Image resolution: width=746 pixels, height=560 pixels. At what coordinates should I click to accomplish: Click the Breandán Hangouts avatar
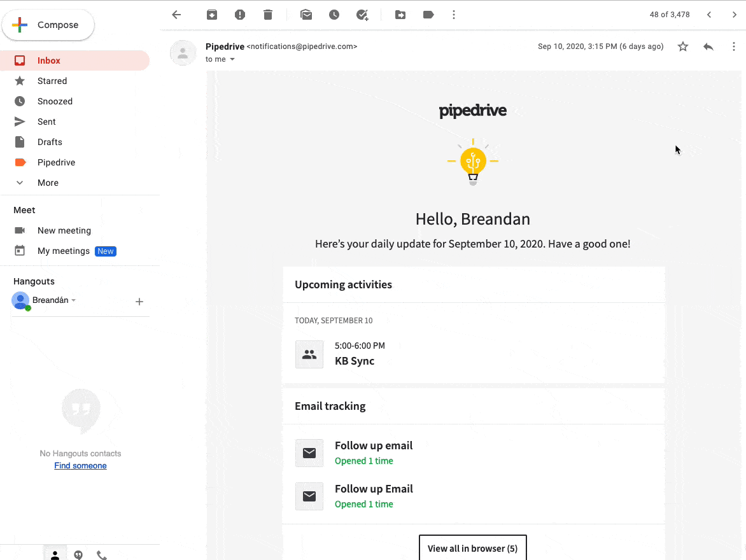pos(20,301)
